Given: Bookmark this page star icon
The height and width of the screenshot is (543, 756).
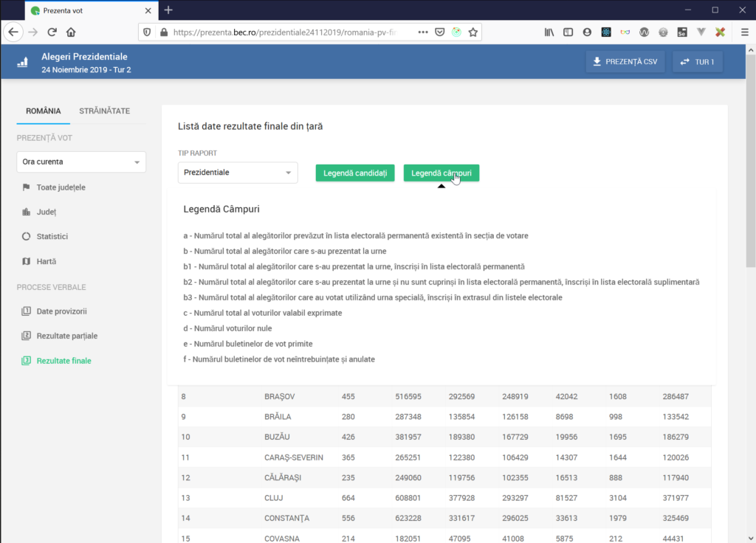Looking at the screenshot, I should pyautogui.click(x=473, y=32).
